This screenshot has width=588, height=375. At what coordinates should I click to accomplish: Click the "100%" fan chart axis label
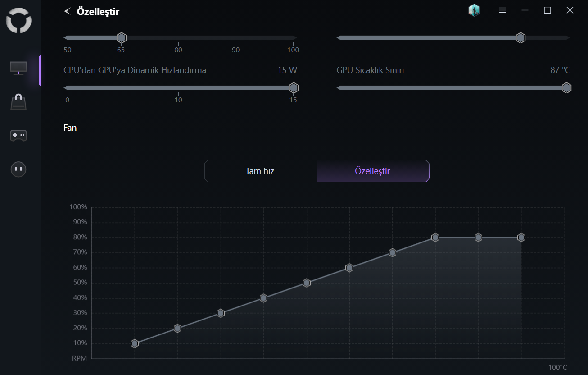tap(78, 207)
